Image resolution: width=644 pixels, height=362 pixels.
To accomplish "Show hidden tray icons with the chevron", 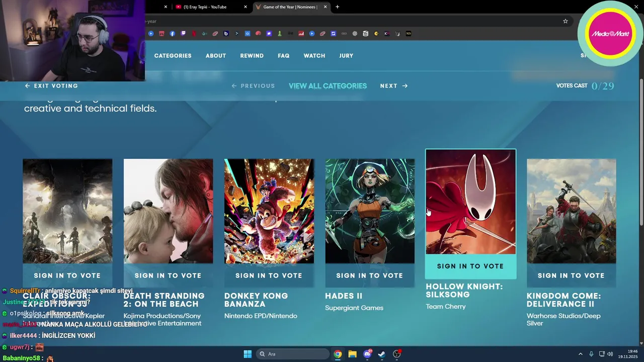I will [x=580, y=354].
